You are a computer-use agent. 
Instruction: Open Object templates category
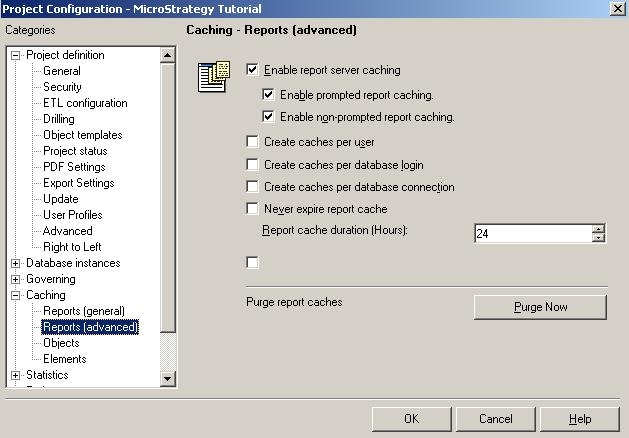83,135
